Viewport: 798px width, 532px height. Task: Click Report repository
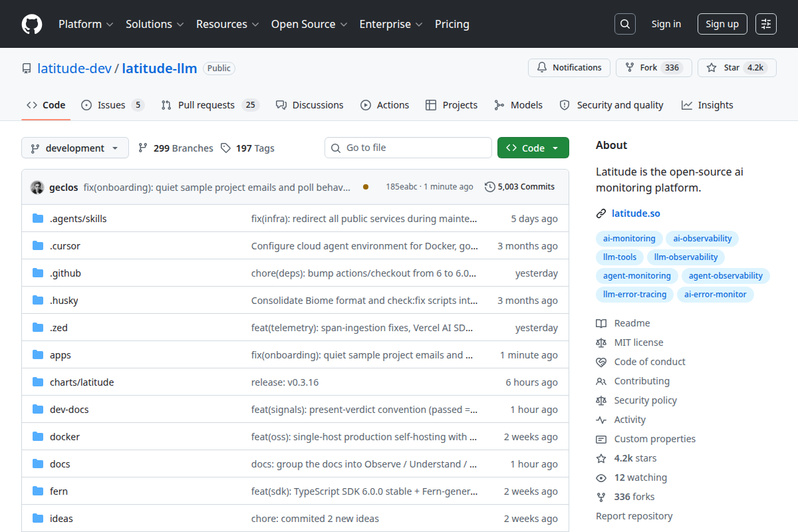(x=634, y=516)
